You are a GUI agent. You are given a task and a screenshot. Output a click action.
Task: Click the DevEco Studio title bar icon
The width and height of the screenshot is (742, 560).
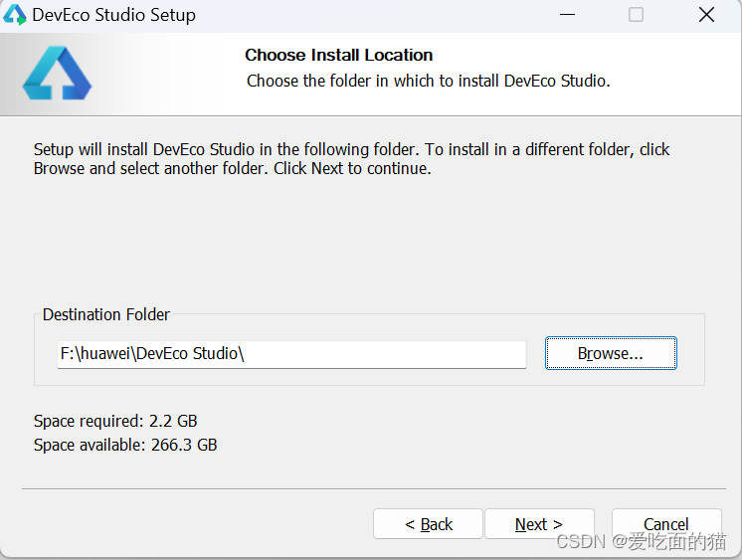[x=15, y=15]
